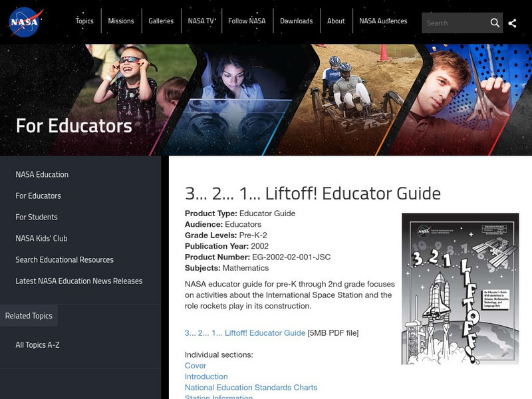Open All Topics A-Z link
The width and height of the screenshot is (532, 399).
pyautogui.click(x=38, y=344)
